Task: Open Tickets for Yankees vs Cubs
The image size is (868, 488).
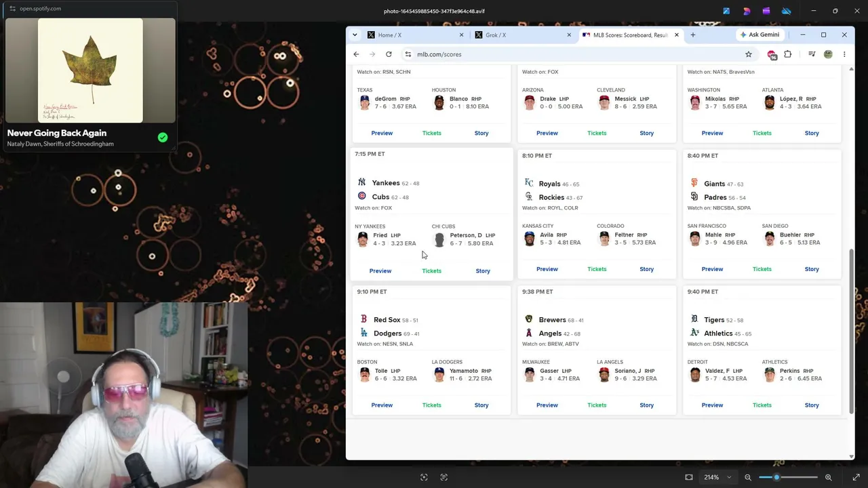Action: 431,271
